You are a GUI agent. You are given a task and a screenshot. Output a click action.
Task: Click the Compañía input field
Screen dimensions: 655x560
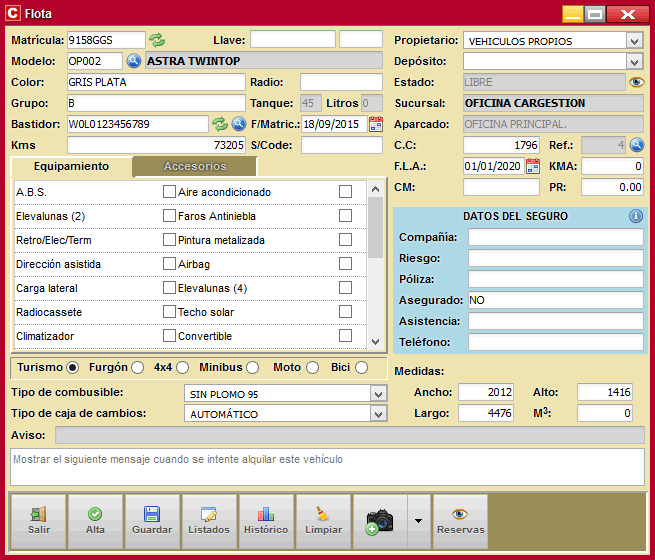[x=555, y=237]
